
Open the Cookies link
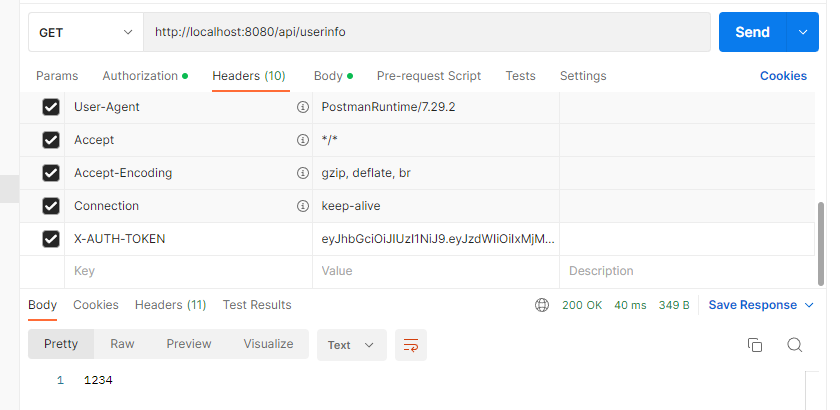(783, 76)
